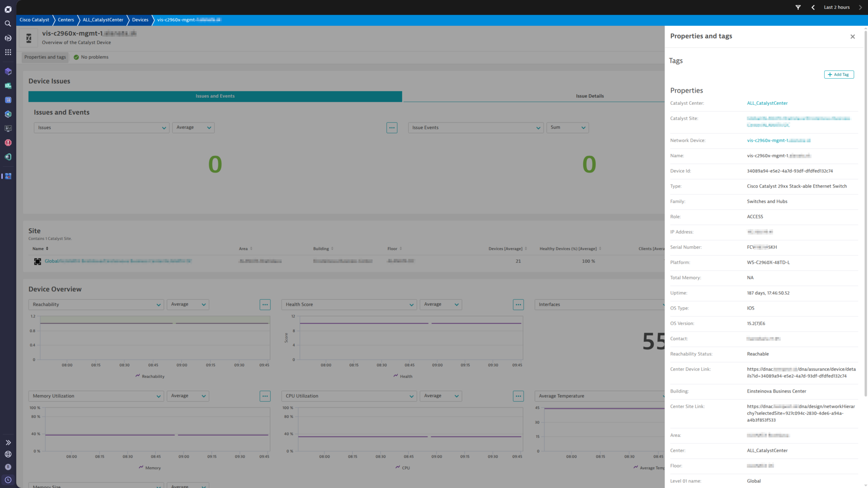Viewport: 868px width, 488px height.
Task: Switch to the Issue Details tab
Action: [x=590, y=96]
